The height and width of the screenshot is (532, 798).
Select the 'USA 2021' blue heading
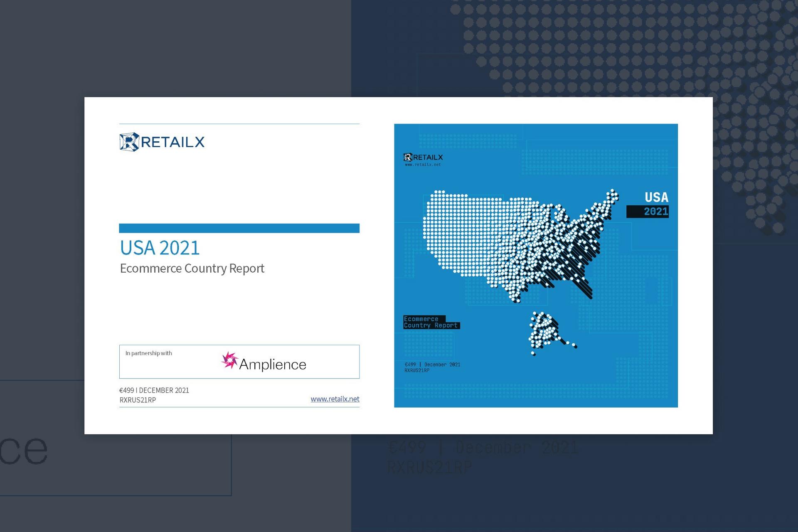coord(160,248)
